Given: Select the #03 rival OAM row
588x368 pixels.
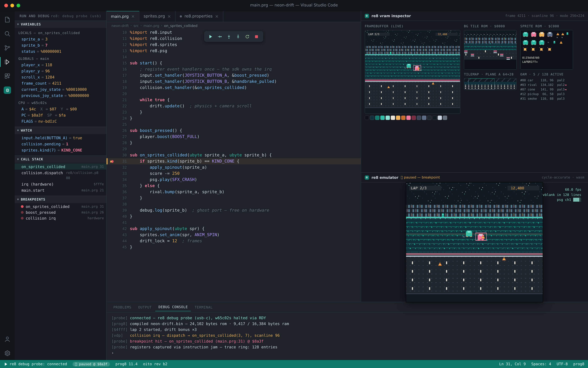Looking at the screenshot, I should pos(543,85).
